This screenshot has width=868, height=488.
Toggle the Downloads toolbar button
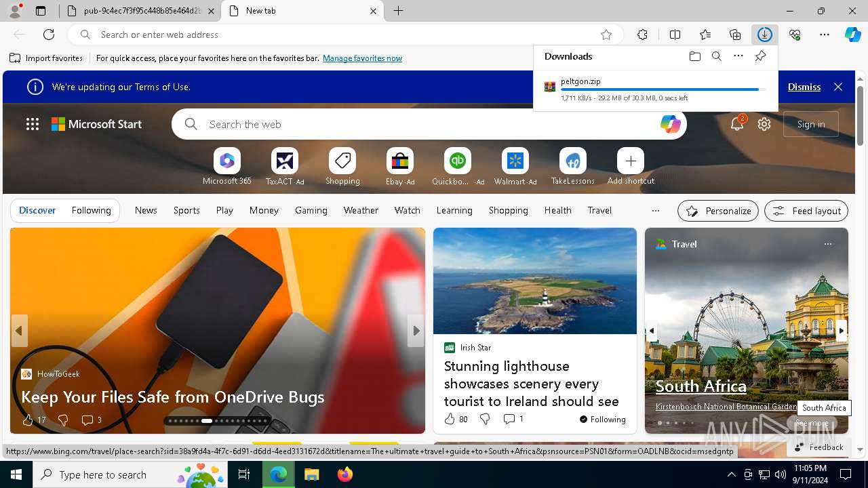tap(765, 35)
